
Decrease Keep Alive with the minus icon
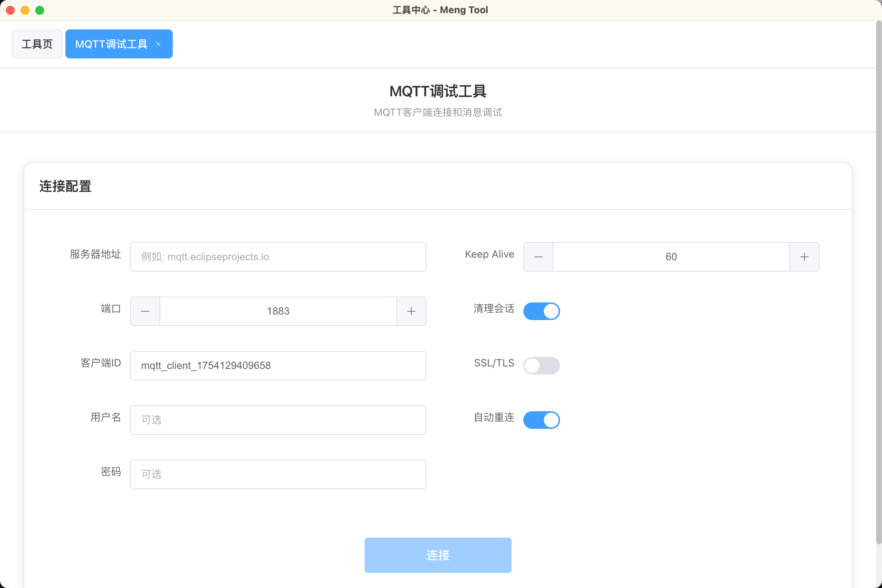pos(538,257)
